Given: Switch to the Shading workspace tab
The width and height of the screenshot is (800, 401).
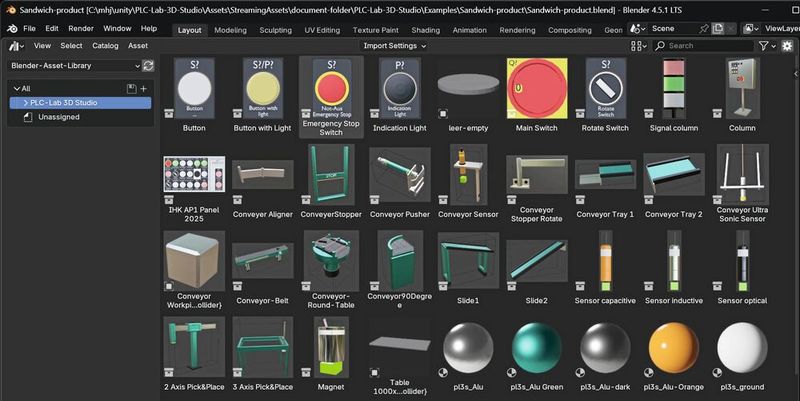Looking at the screenshot, I should pos(426,30).
